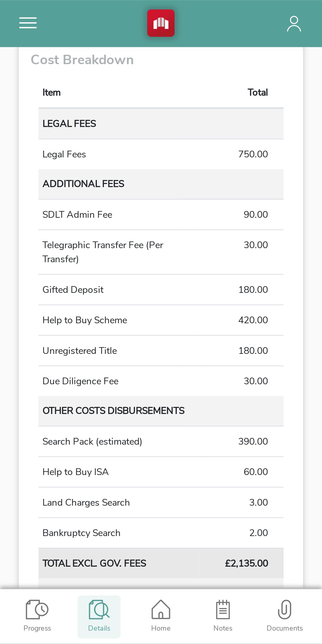Open the hamburger menu
This screenshot has height=644, width=322.
coord(28,23)
